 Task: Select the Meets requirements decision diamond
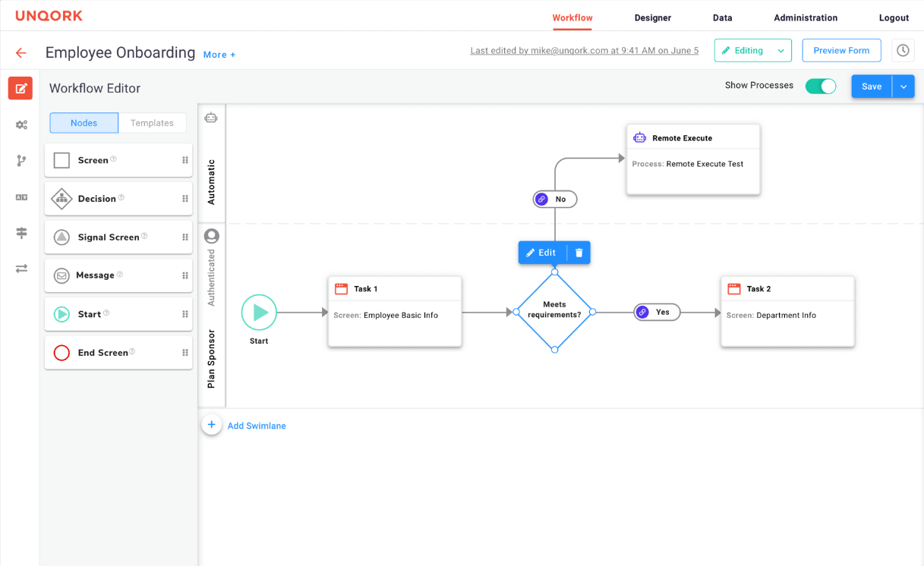point(554,311)
